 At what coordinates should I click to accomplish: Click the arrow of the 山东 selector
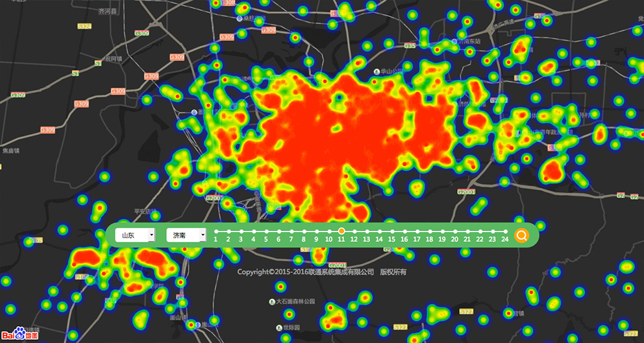coord(151,235)
